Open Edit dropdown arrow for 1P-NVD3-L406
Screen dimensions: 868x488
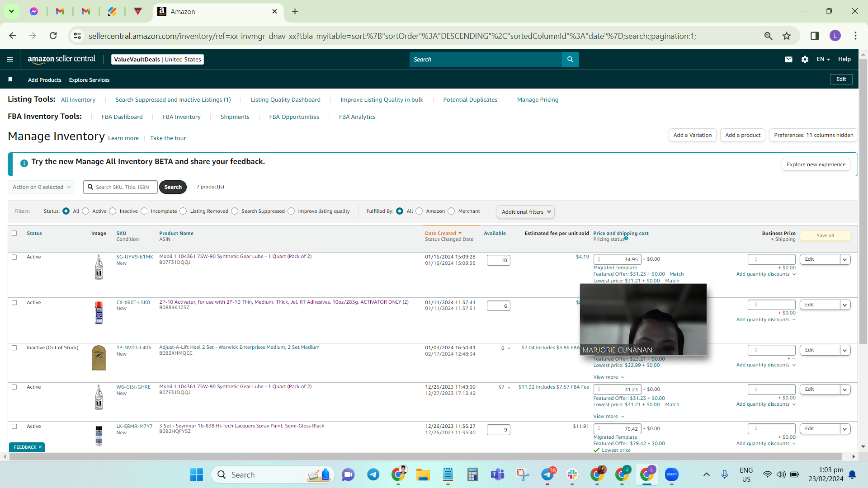(x=845, y=350)
